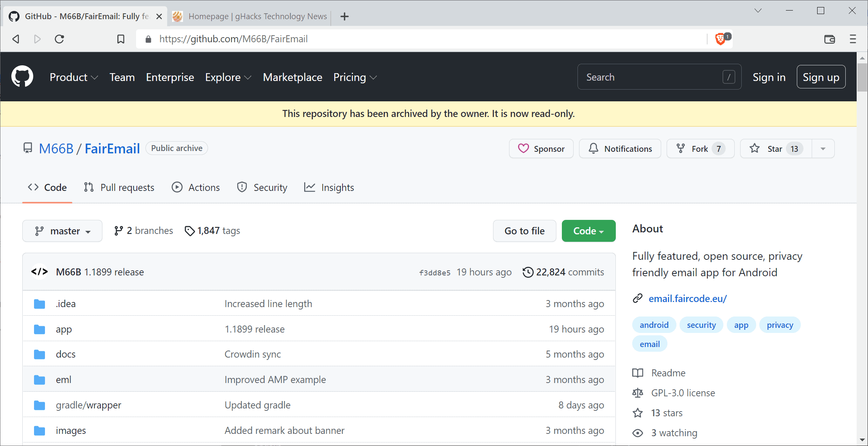Screen dimensions: 868x446
Task: Expand the master branch dropdown
Action: [x=63, y=230]
